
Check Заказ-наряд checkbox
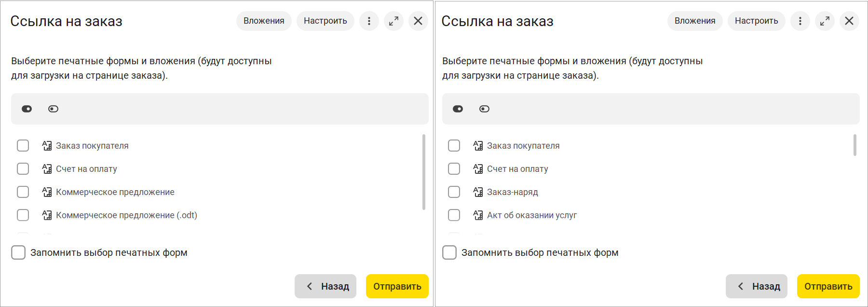click(x=454, y=192)
